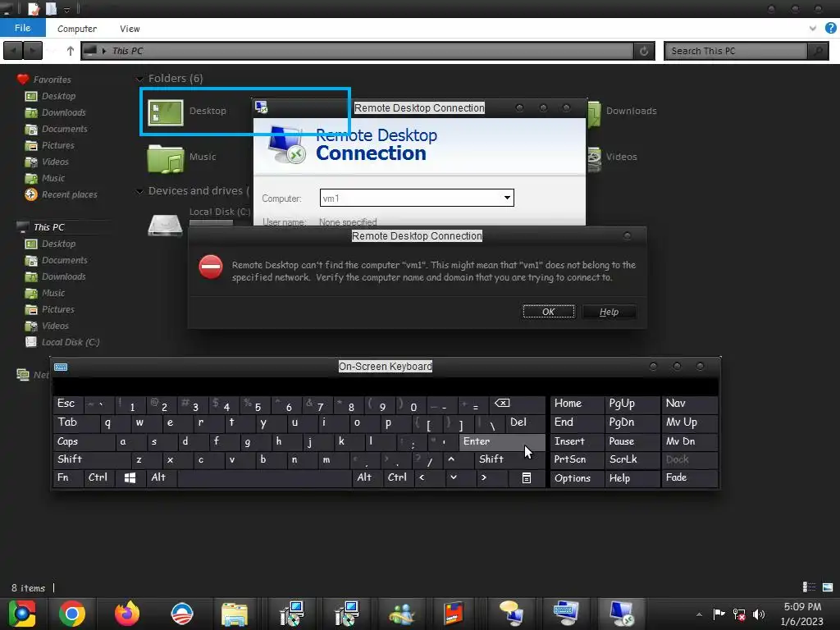
Task: Click the context menu key on the keyboard
Action: (526, 478)
